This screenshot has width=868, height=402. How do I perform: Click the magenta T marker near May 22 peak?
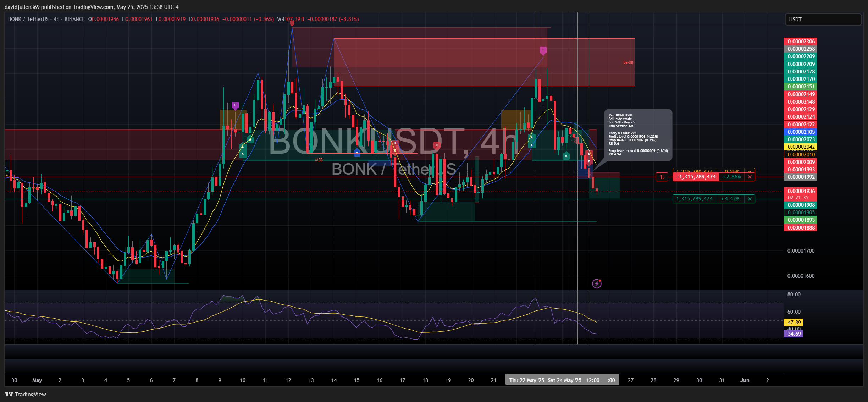[543, 50]
